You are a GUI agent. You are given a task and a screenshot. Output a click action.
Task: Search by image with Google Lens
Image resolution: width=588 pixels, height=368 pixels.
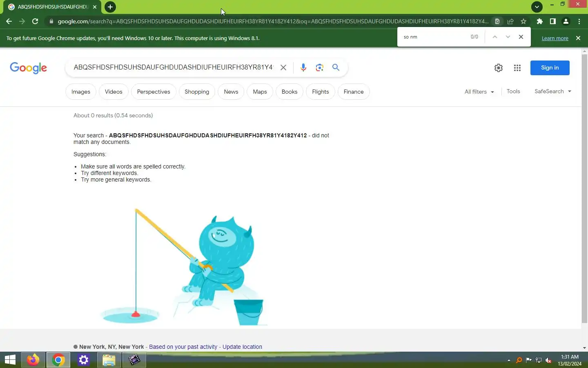point(320,67)
